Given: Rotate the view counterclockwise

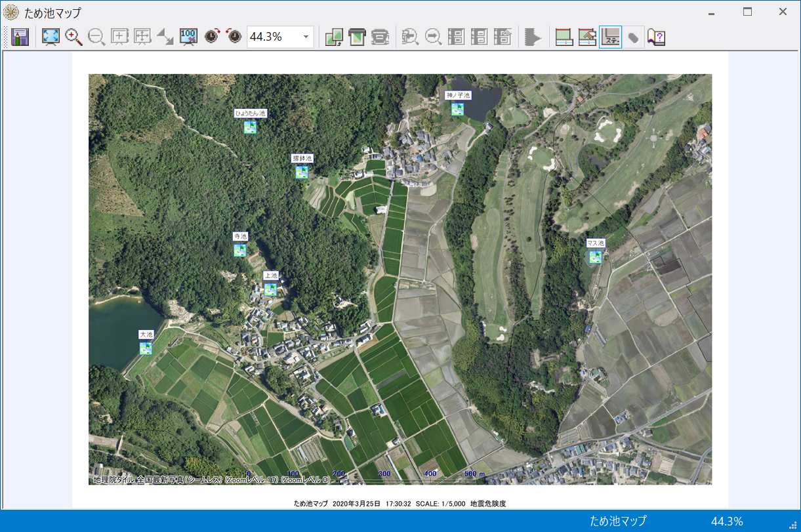Looking at the screenshot, I should [x=234, y=37].
